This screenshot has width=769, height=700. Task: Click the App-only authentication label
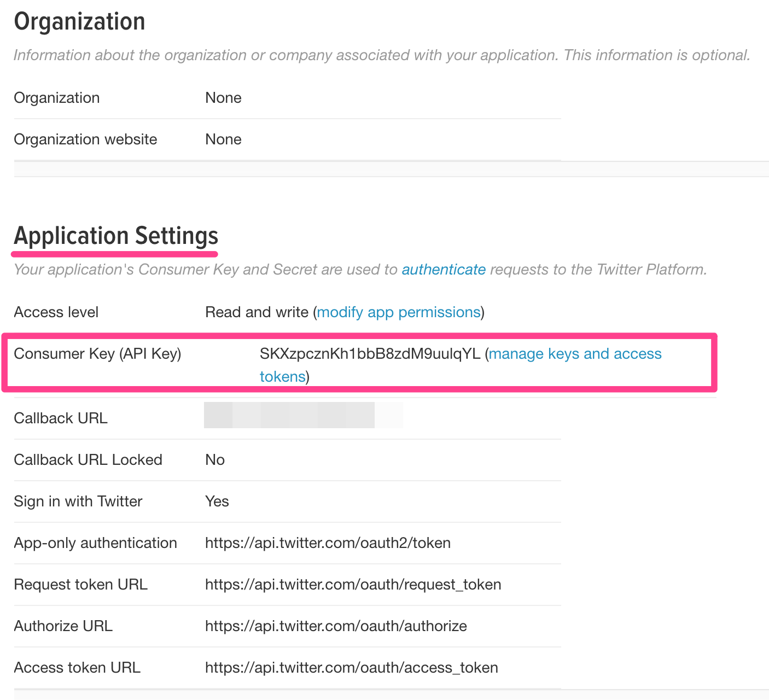pos(95,543)
